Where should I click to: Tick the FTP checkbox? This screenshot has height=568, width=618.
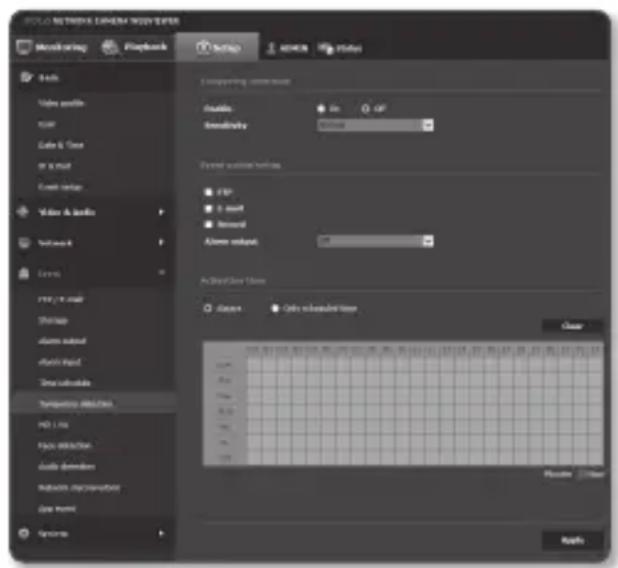tap(208, 192)
